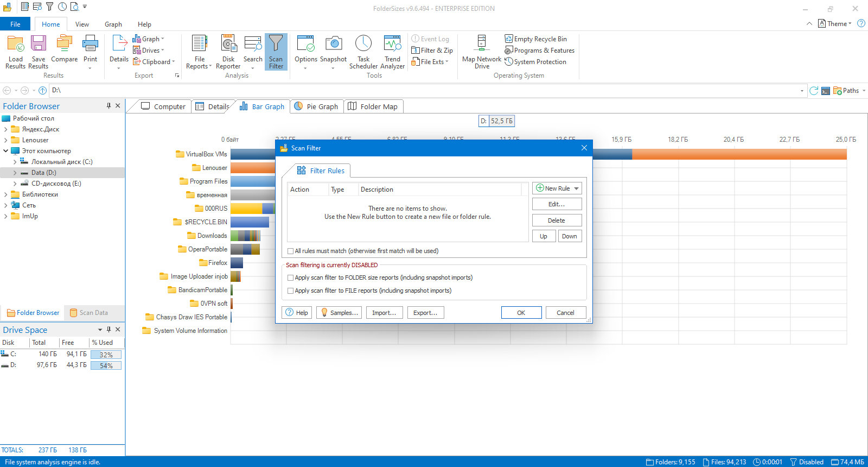
Task: Open the address path dropdown arrow
Action: click(802, 91)
